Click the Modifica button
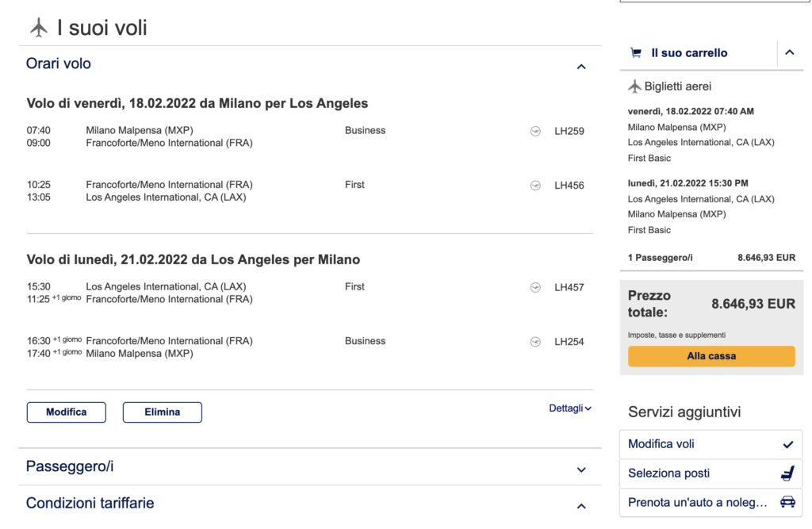This screenshot has height=529, width=812. coord(67,412)
